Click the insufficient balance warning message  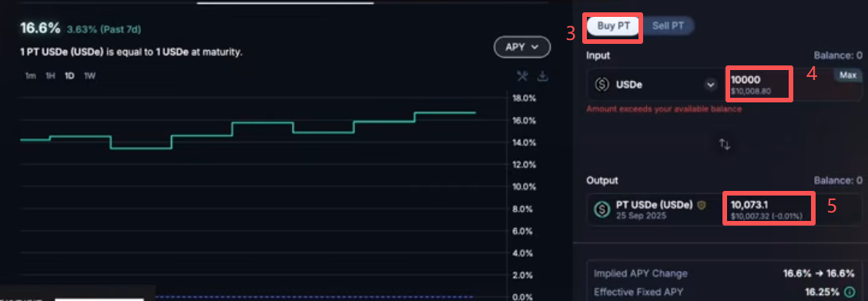tap(664, 109)
